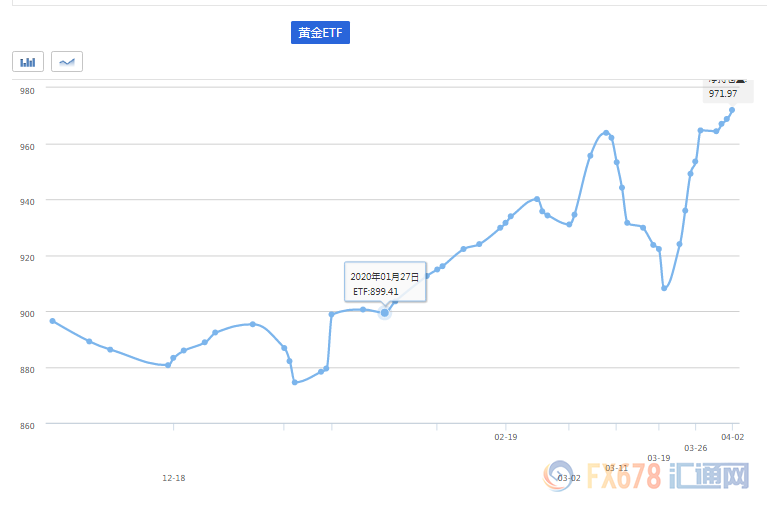Click the 980 y-axis label
This screenshot has height=512, width=767.
click(27, 91)
